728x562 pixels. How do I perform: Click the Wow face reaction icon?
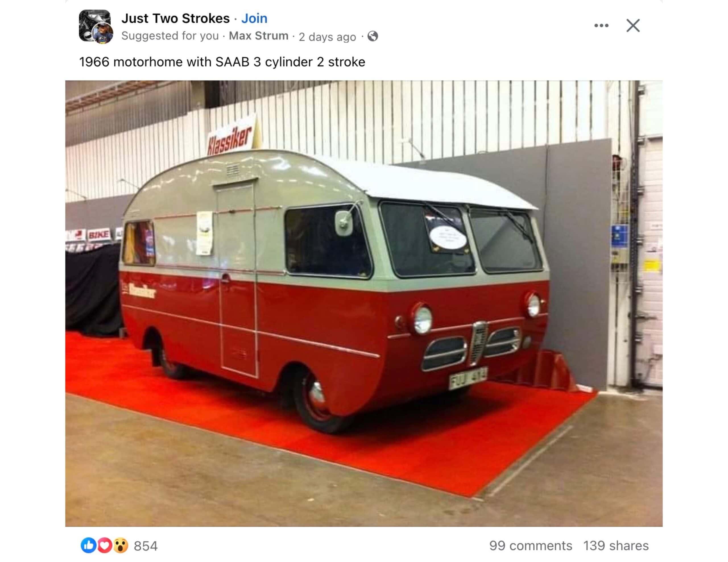[120, 545]
